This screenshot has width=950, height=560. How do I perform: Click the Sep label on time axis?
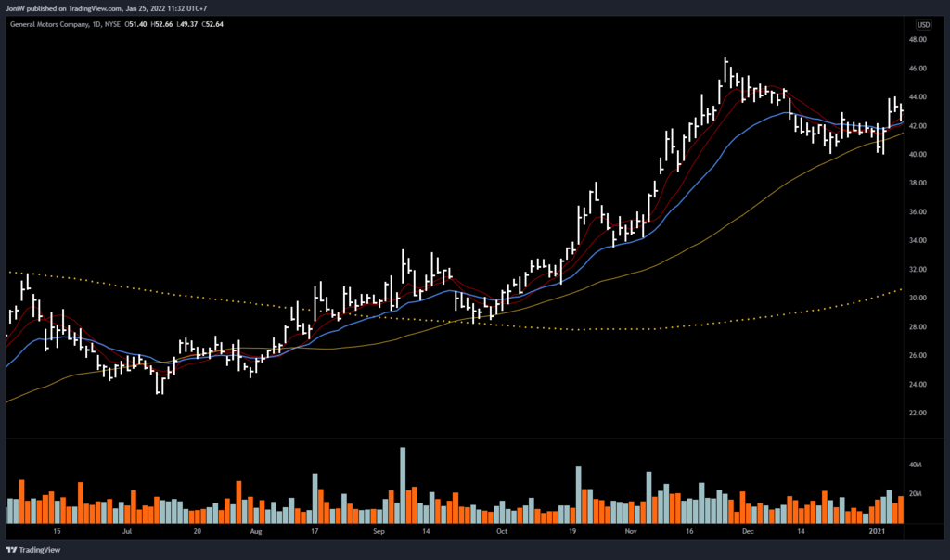(379, 533)
